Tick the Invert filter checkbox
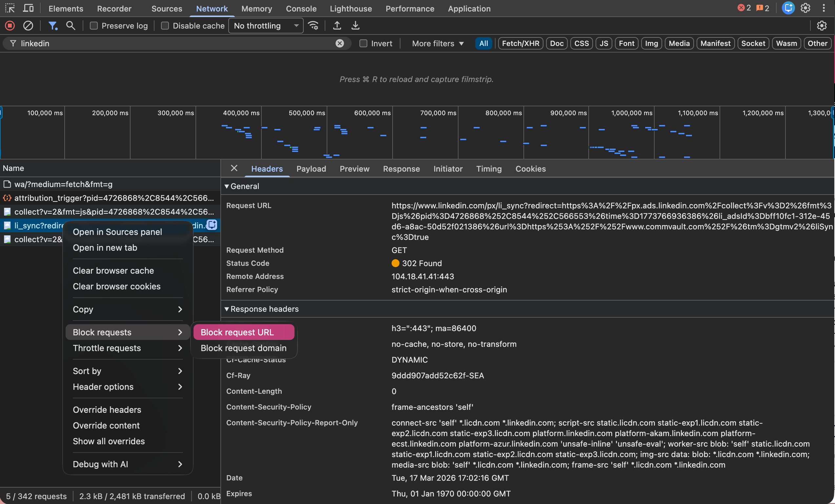835x504 pixels. click(x=363, y=43)
